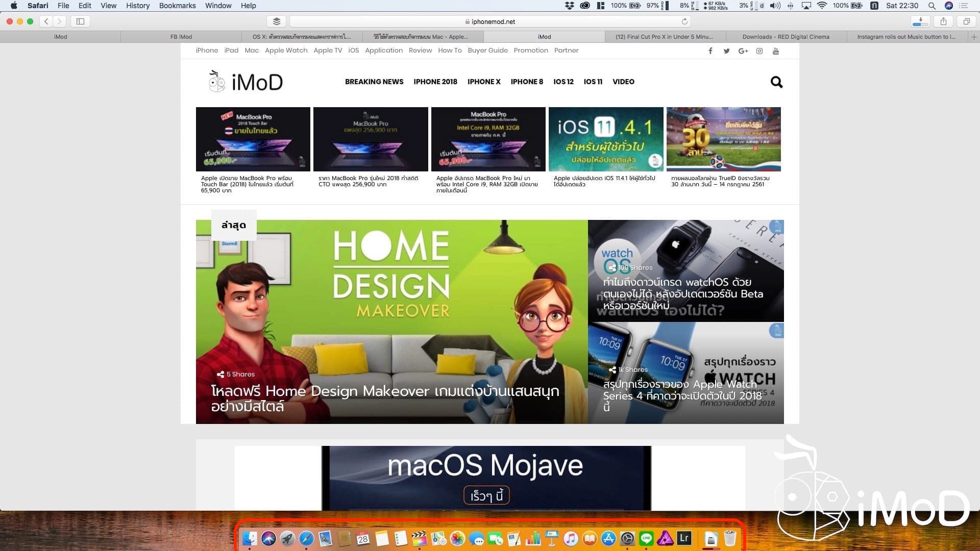Open the BREAKING NEWS section
Image resolution: width=980 pixels, height=551 pixels.
[374, 82]
